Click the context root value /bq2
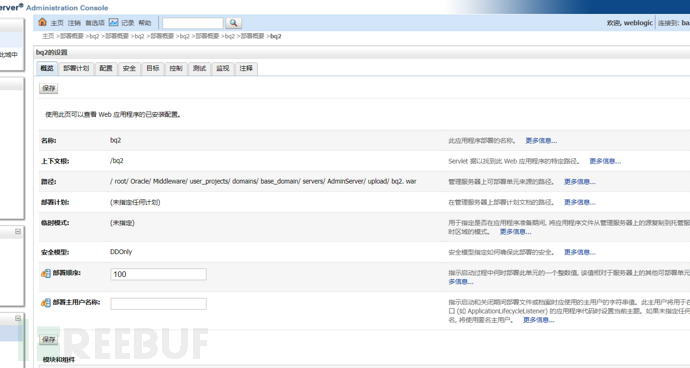This screenshot has width=690, height=368. pos(117,161)
